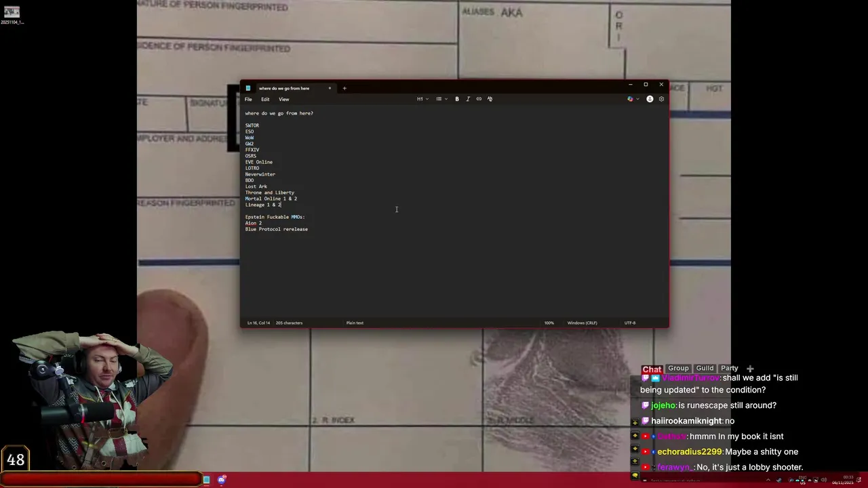Click the arrow icon beside echoradius2299's message
This screenshot has height=488, width=868.
point(635,449)
